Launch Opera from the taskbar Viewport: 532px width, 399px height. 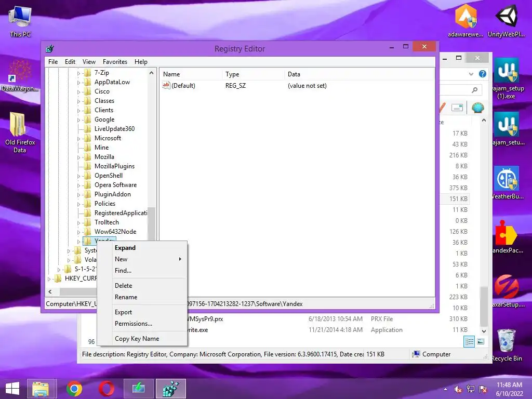tap(106, 389)
